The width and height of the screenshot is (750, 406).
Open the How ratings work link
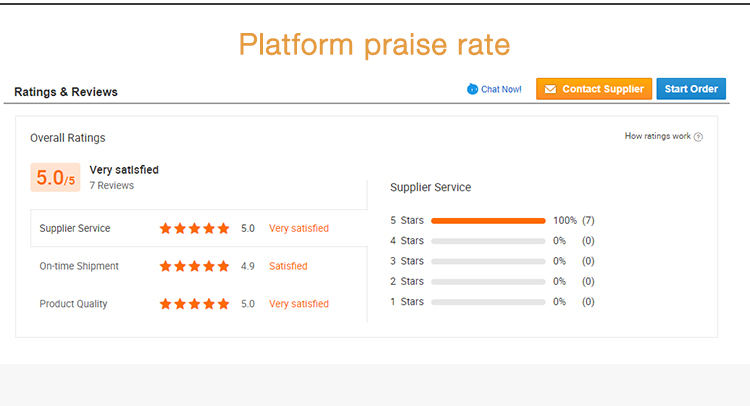[657, 136]
